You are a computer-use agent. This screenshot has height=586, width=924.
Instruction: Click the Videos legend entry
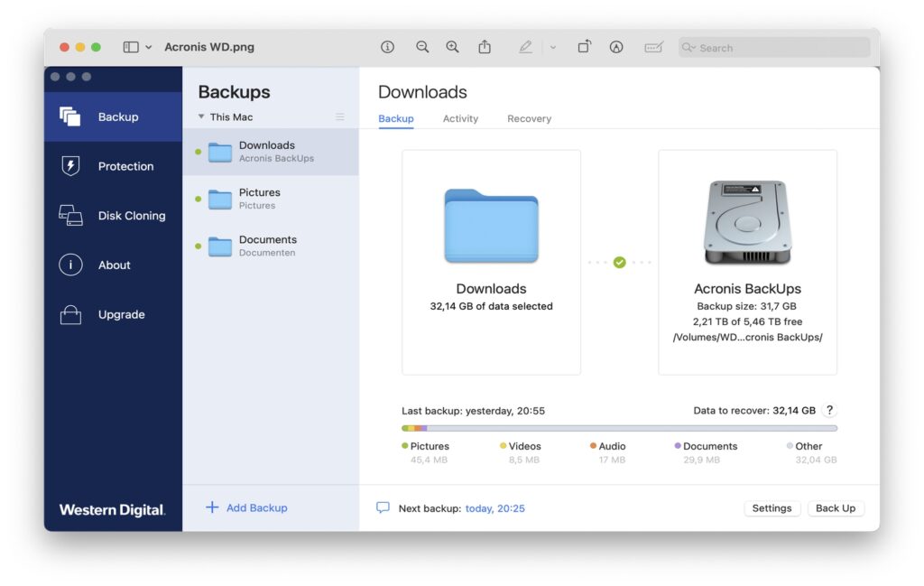pyautogui.click(x=521, y=452)
